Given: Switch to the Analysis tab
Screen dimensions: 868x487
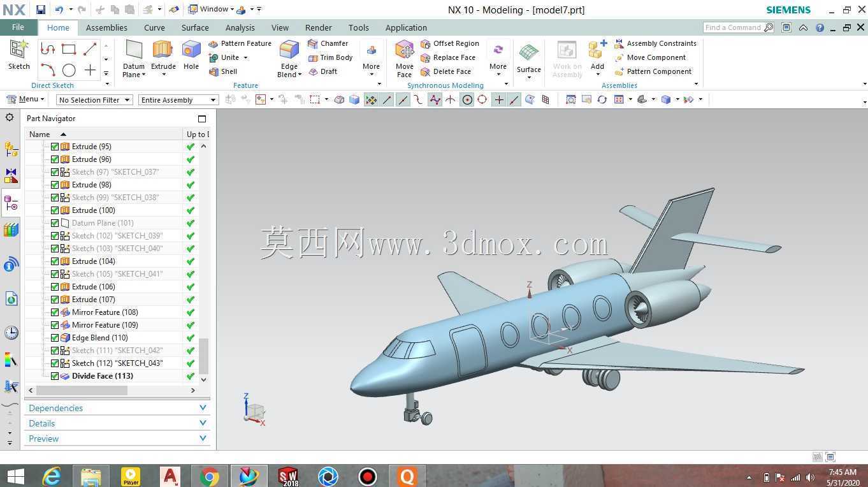Looking at the screenshot, I should [240, 27].
